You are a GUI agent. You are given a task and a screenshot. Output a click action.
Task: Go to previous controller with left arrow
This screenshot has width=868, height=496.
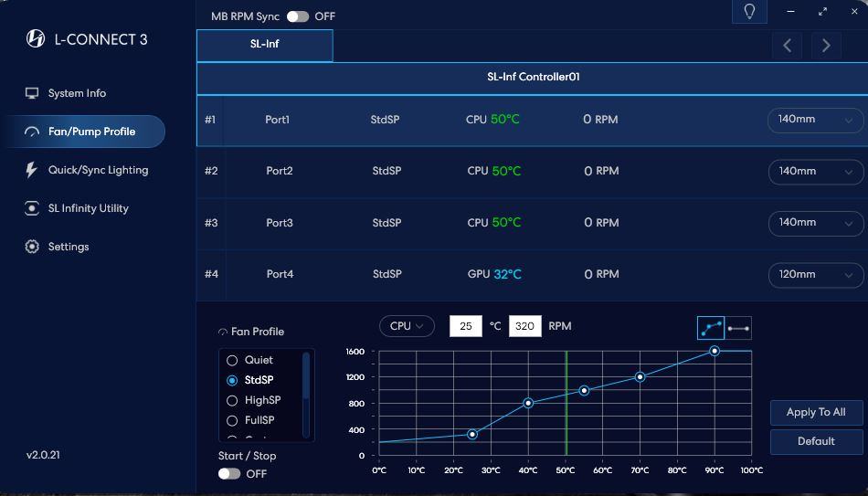(788, 46)
